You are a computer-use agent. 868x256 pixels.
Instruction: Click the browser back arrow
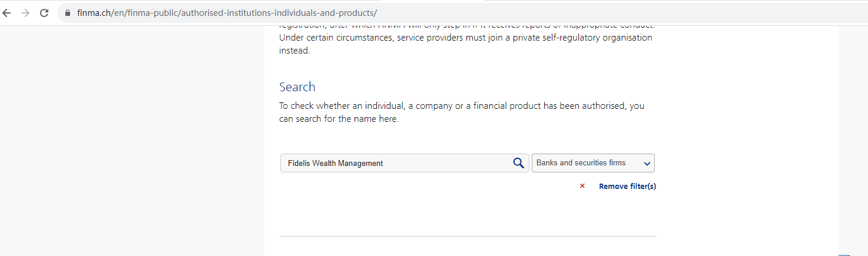tap(7, 13)
